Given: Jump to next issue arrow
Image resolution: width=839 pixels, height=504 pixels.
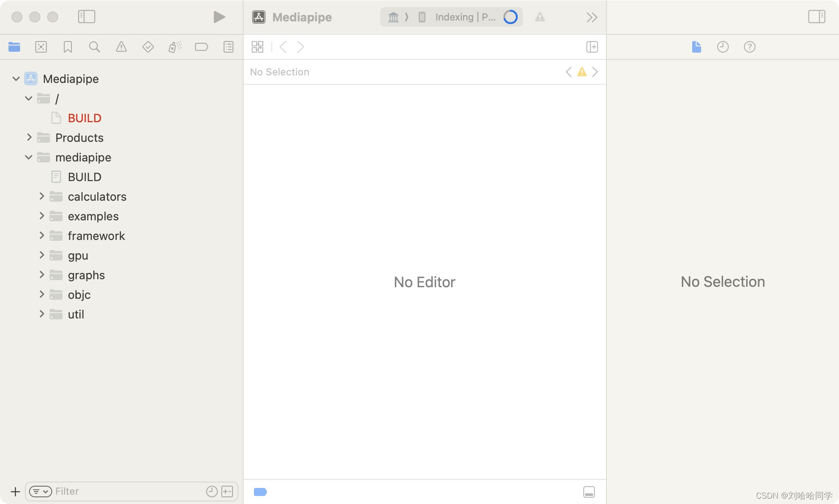Looking at the screenshot, I should click(595, 72).
